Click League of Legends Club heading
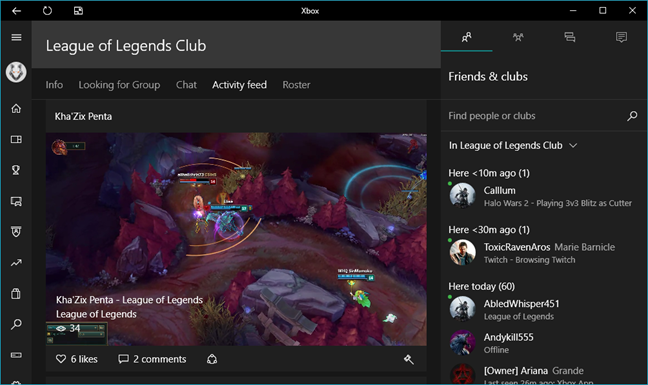Image resolution: width=648 pixels, height=385 pixels. pyautogui.click(x=126, y=46)
